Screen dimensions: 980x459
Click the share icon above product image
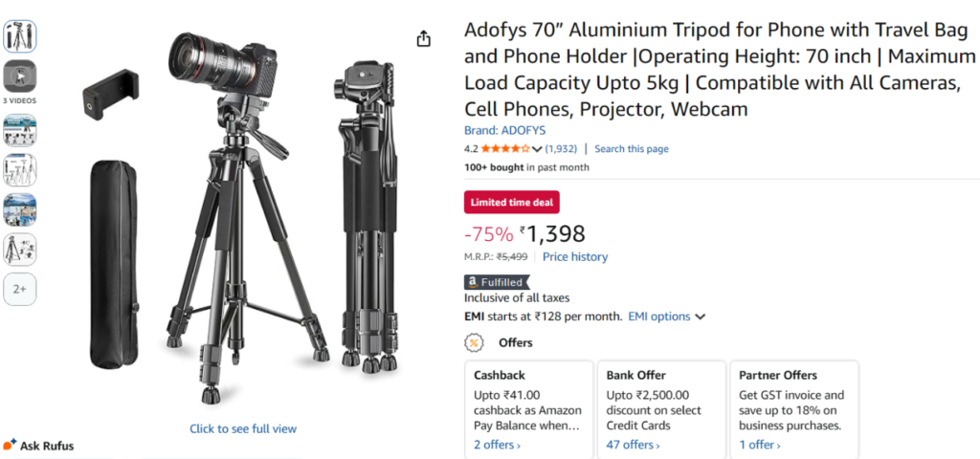pos(424,38)
